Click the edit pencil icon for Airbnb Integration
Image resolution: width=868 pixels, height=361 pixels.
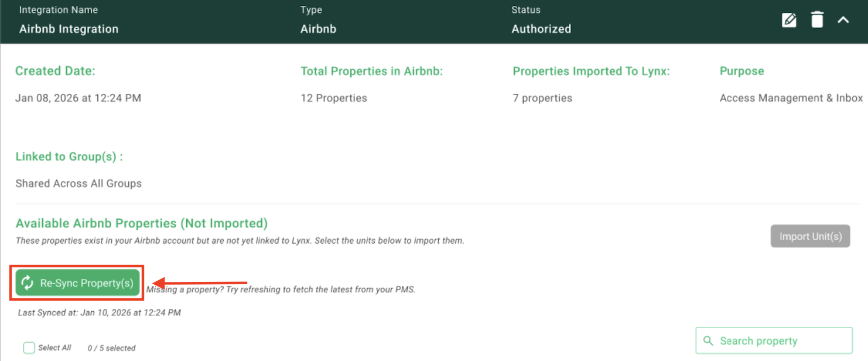tap(789, 20)
